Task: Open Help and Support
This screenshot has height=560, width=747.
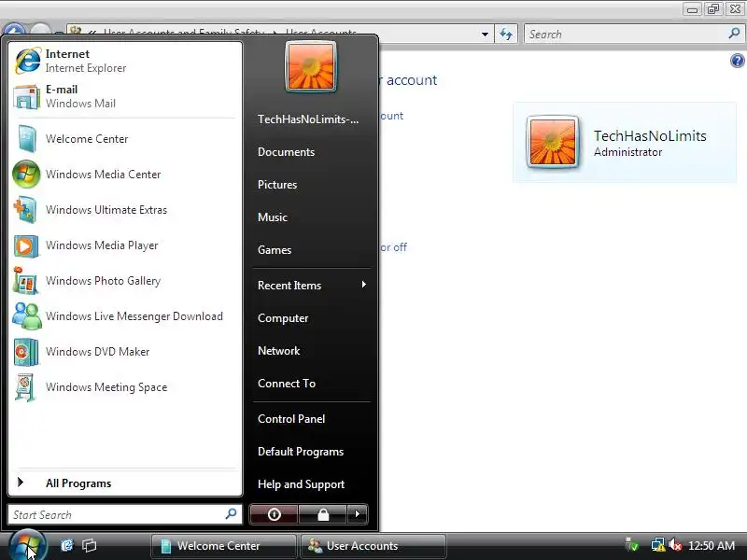Action: point(301,484)
